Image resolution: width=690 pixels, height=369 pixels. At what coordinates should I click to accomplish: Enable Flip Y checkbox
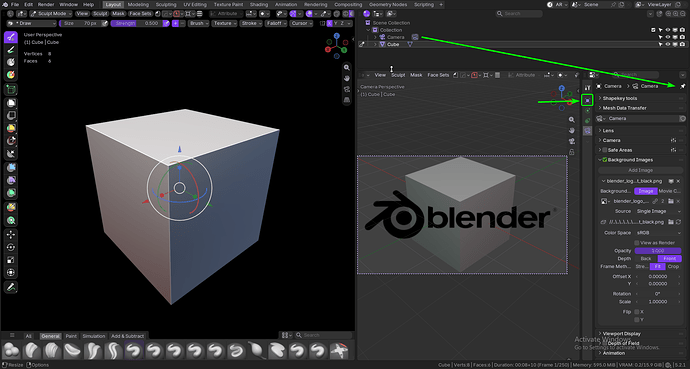637,320
